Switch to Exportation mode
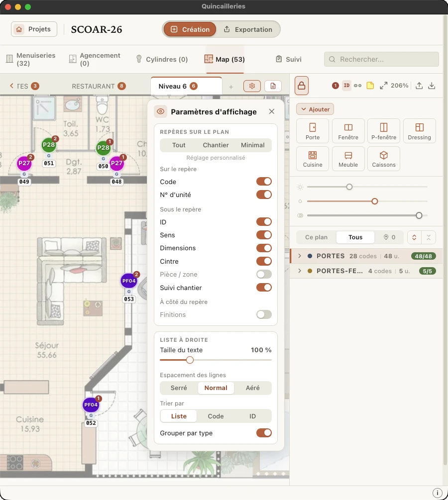This screenshot has height=500, width=448. [248, 29]
